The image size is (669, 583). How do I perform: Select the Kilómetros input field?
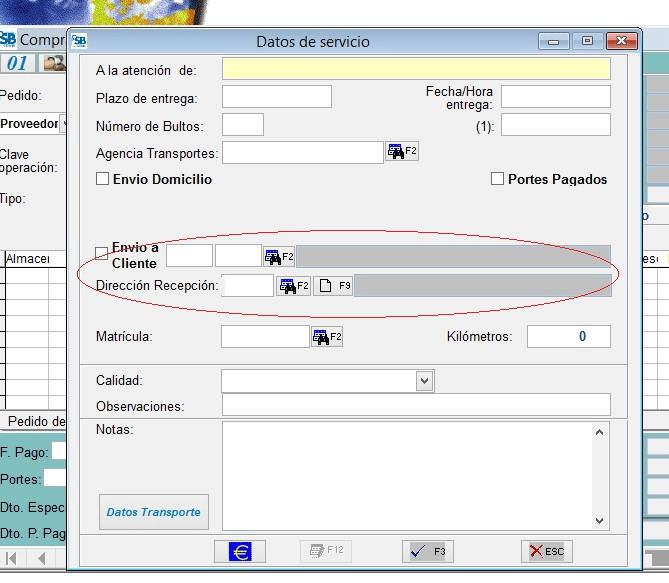tap(568, 337)
